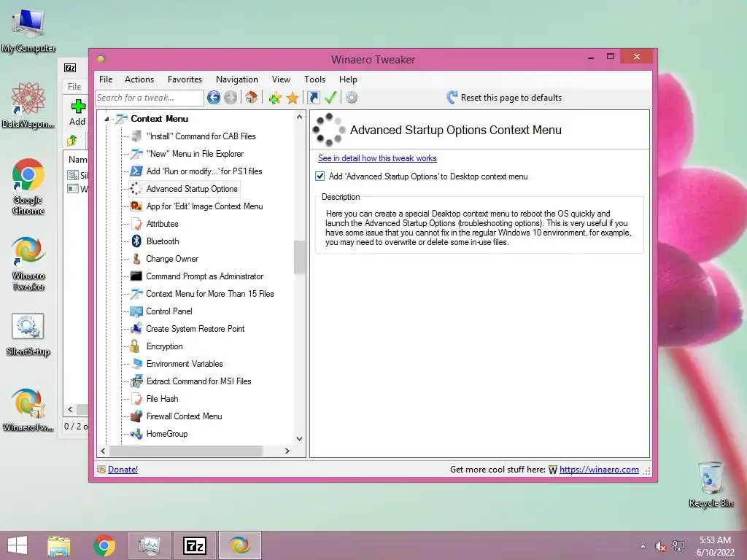
Task: Click in 'Search for a tweak' field
Action: tap(150, 98)
